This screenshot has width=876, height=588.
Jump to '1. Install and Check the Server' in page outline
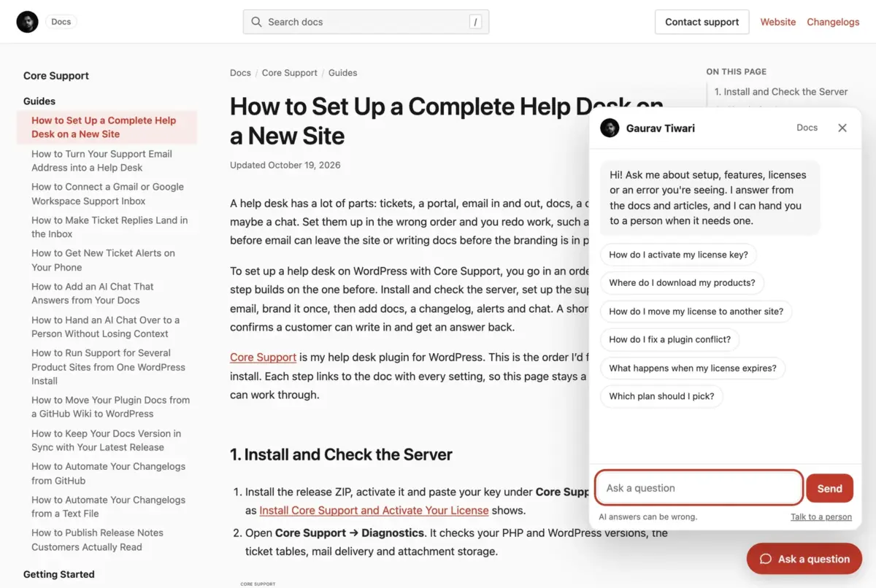(781, 92)
